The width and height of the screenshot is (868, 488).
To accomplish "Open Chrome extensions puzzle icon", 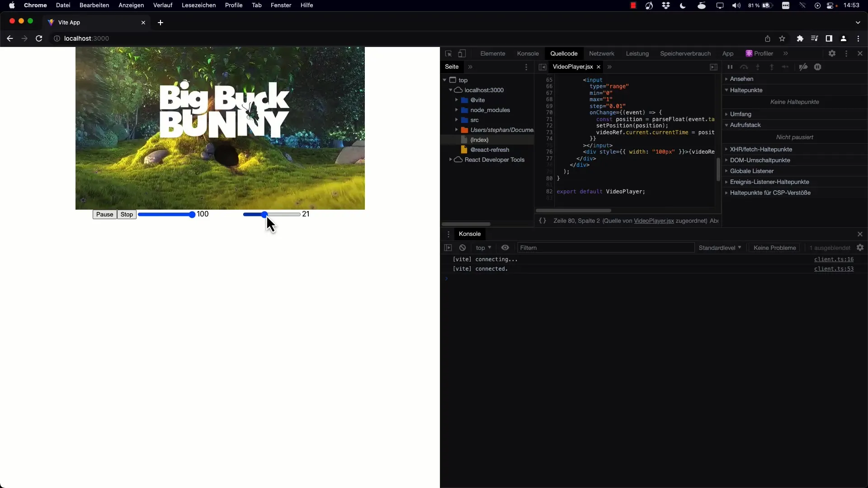I will 800,38.
